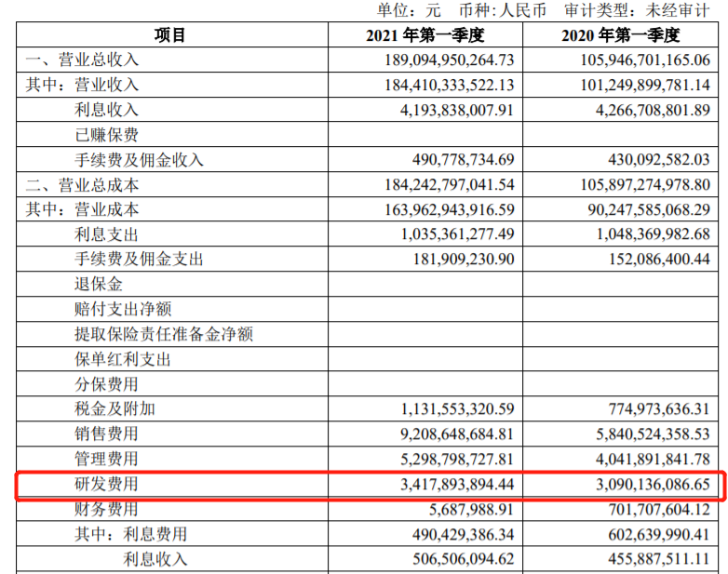Click value 105,897,274,978.80

tap(645, 185)
